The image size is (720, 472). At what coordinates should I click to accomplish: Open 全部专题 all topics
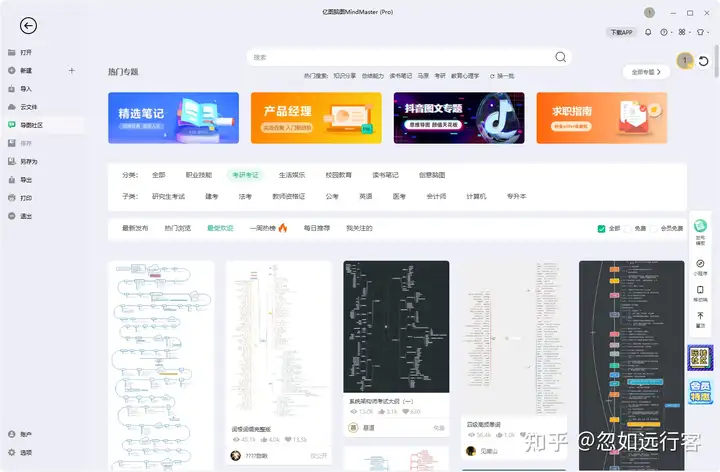click(x=646, y=72)
